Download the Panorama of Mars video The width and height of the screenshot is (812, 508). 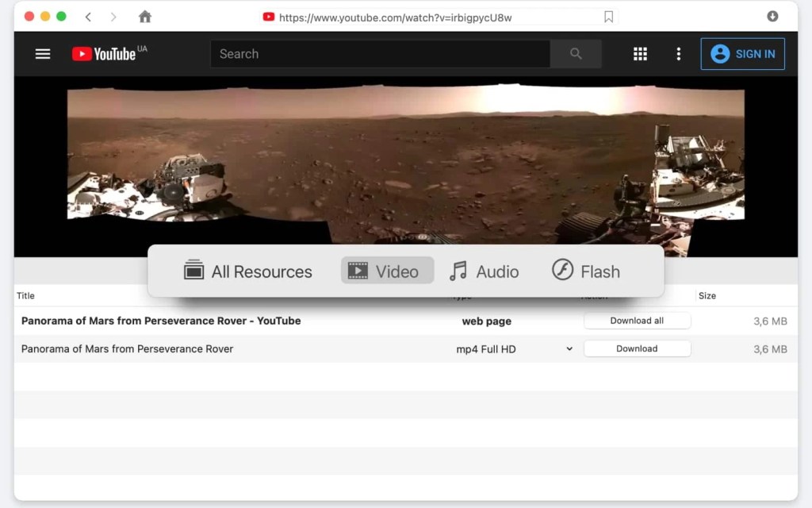point(637,348)
